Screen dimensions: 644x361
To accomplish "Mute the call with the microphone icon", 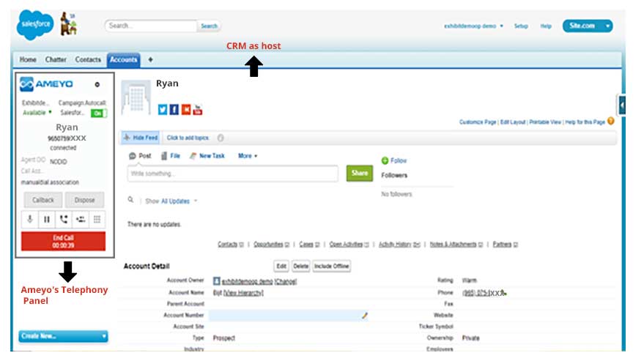I will 30,219.
